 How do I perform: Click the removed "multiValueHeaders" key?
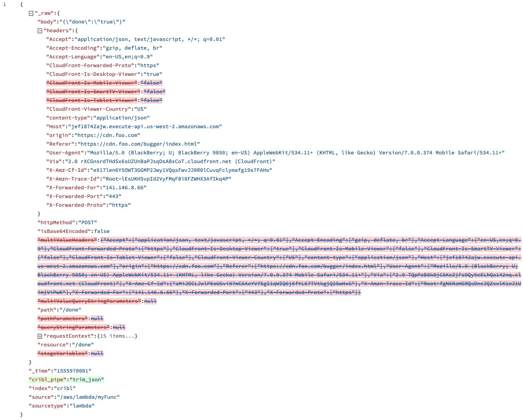(x=67, y=240)
